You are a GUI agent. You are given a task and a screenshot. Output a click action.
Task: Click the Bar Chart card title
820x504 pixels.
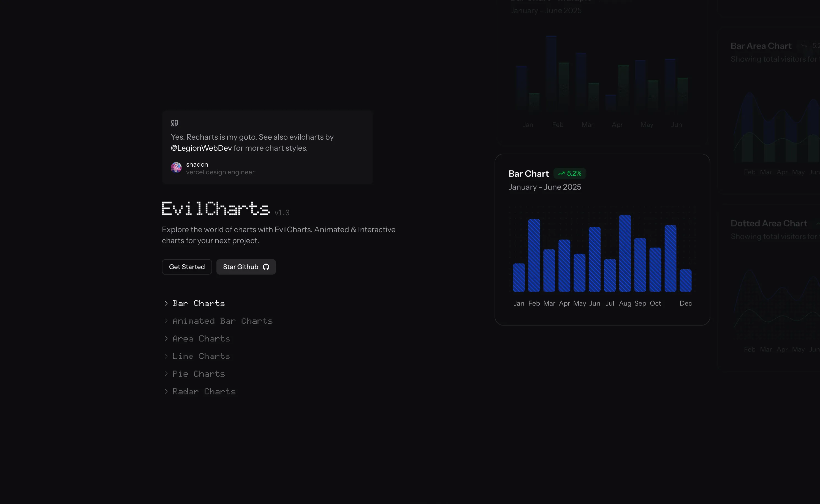528,174
